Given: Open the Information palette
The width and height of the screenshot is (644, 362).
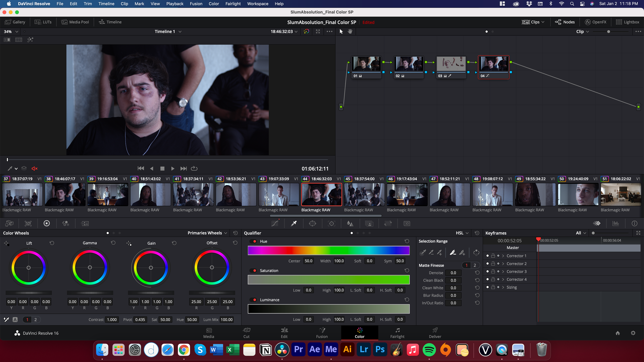Looking at the screenshot, I should tap(634, 223).
